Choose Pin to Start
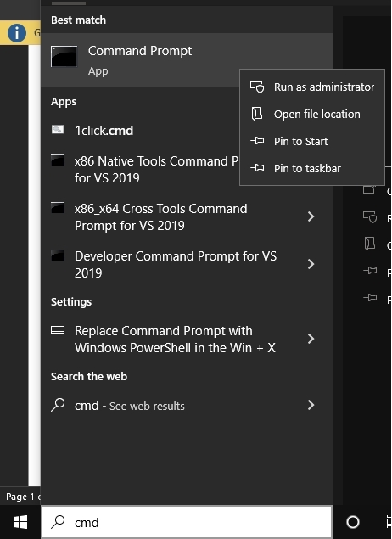392x539 pixels. (312, 141)
